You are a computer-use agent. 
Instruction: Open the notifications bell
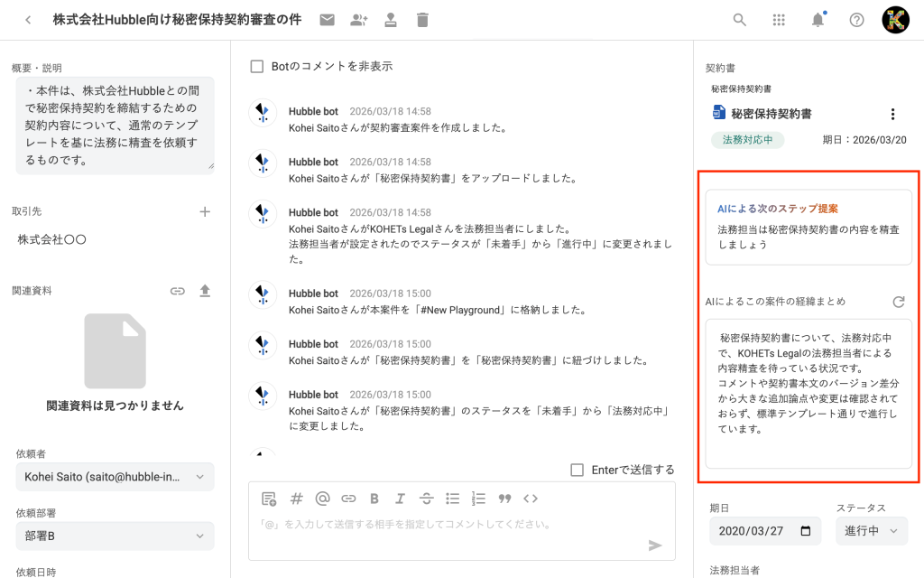818,20
